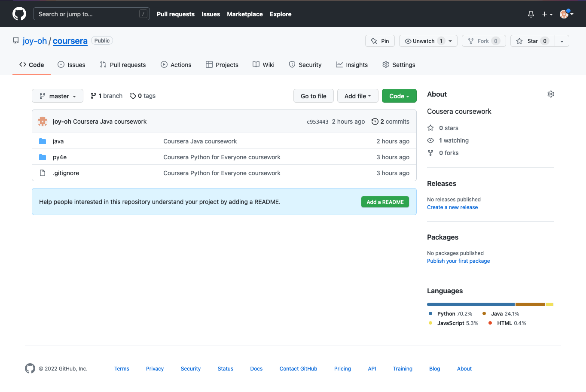586x392 pixels.
Task: Open the Add file dropdown
Action: [x=357, y=96]
